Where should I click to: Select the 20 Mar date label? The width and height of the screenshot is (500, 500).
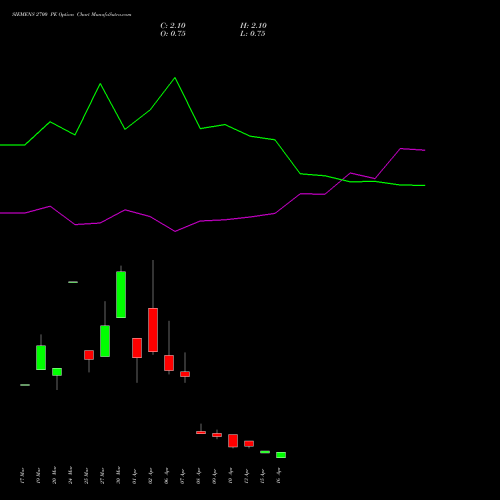click(54, 475)
